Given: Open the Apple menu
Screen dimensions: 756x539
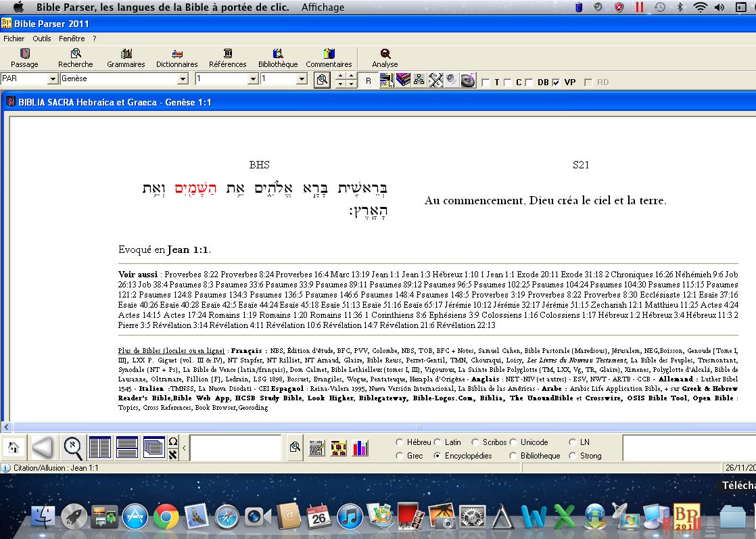Looking at the screenshot, I should click(18, 7).
